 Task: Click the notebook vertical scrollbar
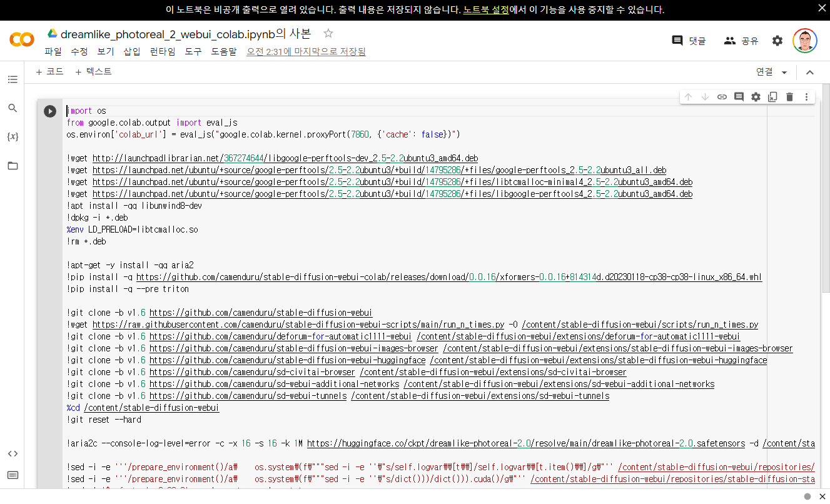(826, 188)
